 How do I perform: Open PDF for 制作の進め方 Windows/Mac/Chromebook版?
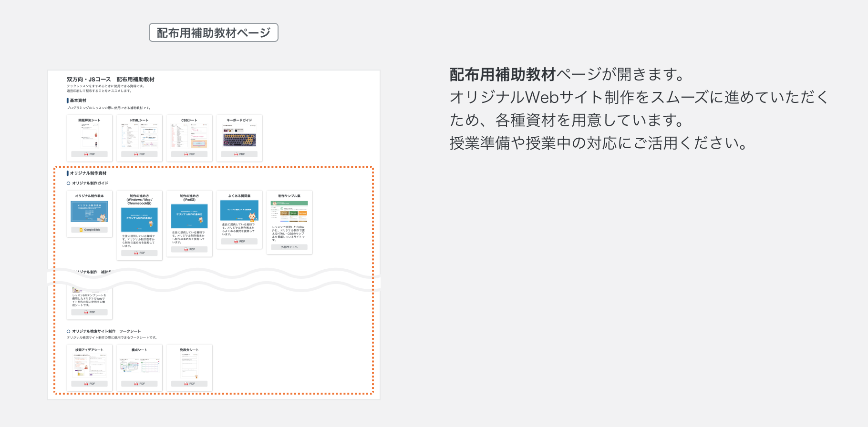(x=139, y=253)
